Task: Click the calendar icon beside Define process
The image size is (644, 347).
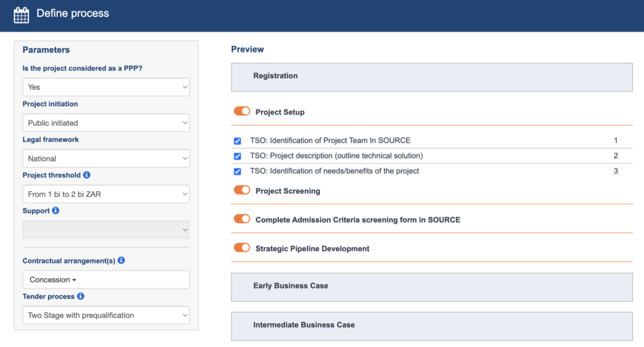Action: pyautogui.click(x=21, y=14)
